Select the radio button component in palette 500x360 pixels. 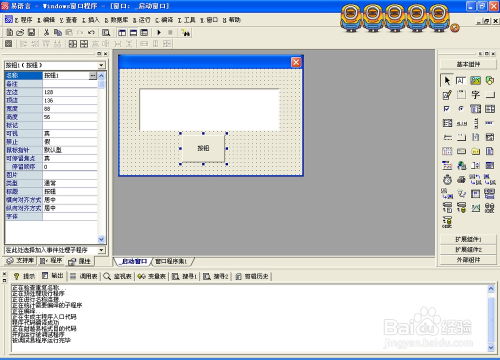461,109
